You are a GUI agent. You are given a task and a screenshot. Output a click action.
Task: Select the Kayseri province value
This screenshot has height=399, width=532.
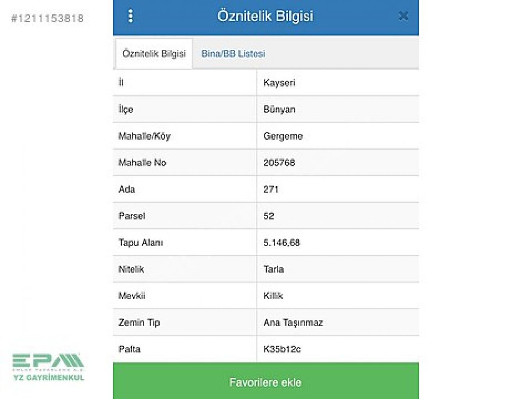[x=279, y=83]
